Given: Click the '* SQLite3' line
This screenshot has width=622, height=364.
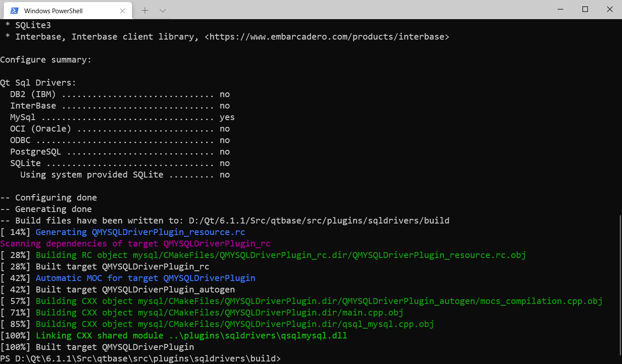Looking at the screenshot, I should [x=28, y=25].
